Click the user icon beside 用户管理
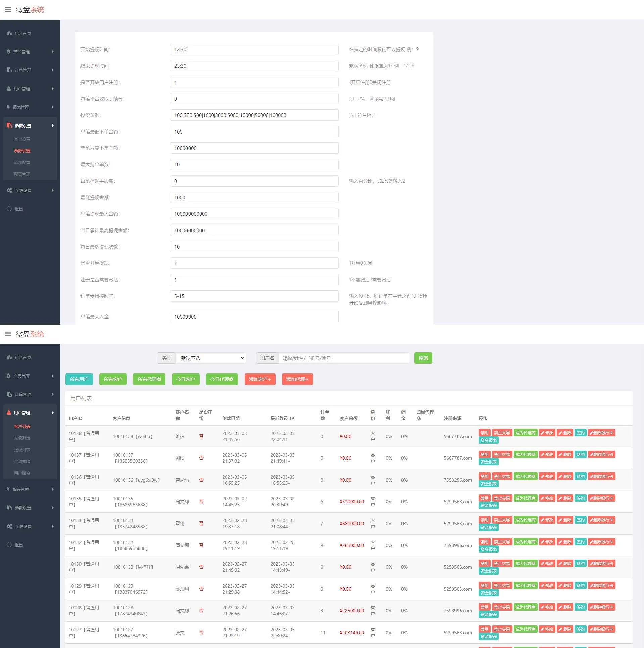The image size is (644, 648). click(x=9, y=89)
